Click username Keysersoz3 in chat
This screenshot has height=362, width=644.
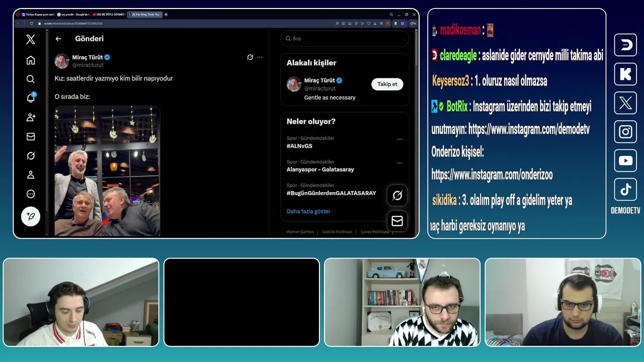click(x=451, y=81)
